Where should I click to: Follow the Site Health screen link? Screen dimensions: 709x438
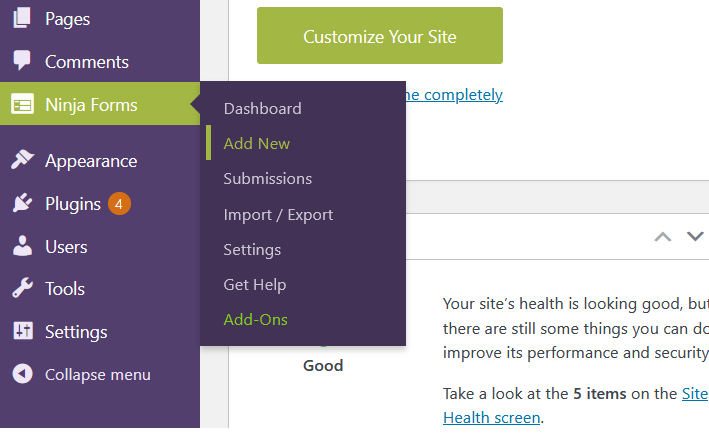[x=575, y=405]
